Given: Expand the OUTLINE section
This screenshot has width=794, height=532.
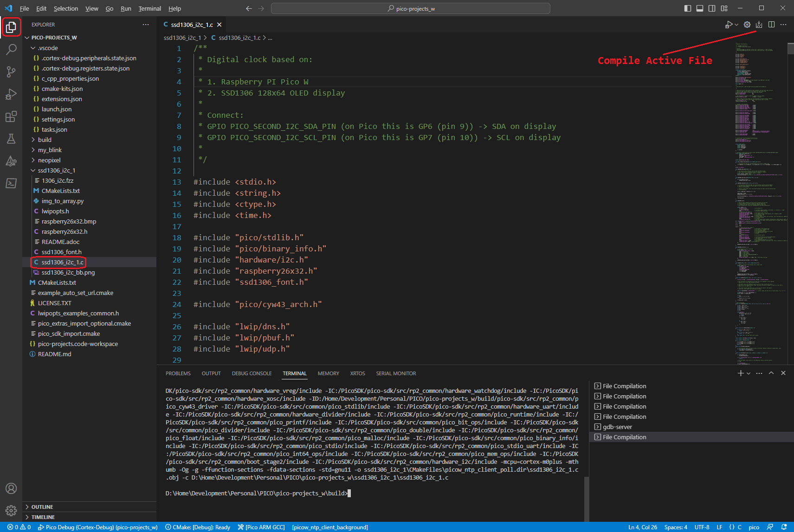Looking at the screenshot, I should [x=89, y=507].
